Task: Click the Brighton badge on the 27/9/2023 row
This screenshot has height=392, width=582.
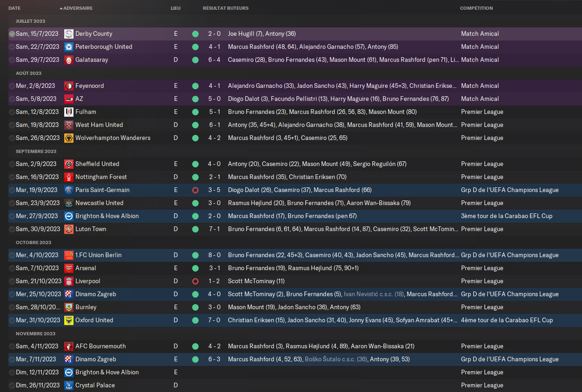Action: (x=69, y=216)
